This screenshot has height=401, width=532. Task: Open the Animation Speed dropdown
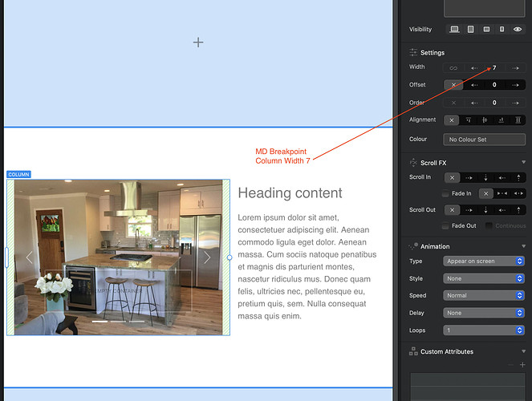click(484, 295)
